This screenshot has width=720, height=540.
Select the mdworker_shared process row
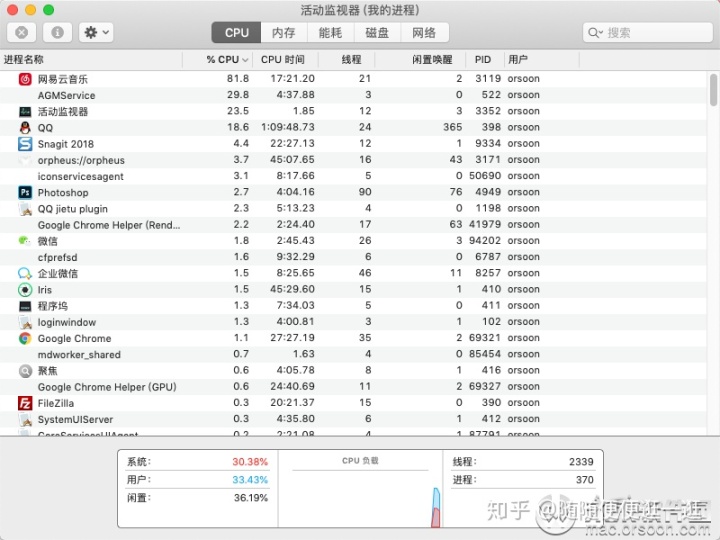[x=353, y=354]
